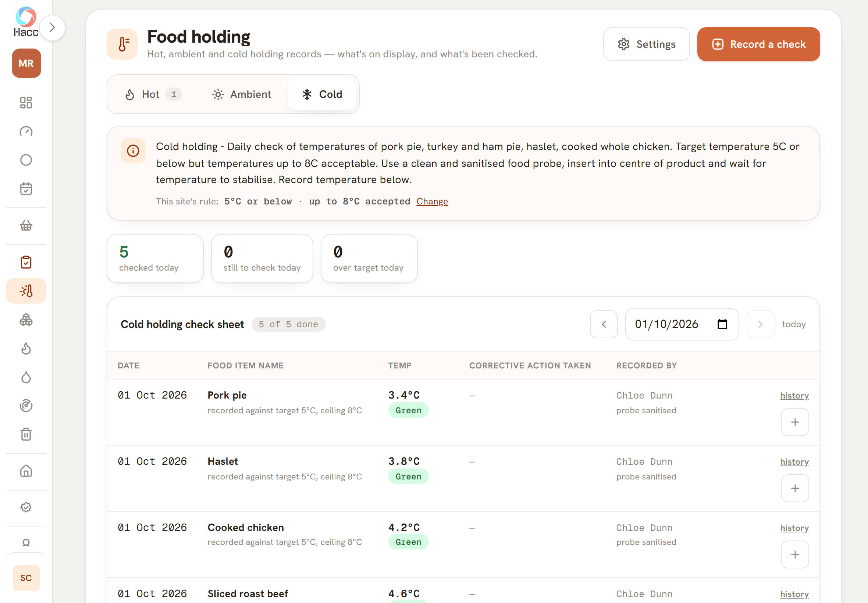Open the flame icon in sidebar

pyautogui.click(x=26, y=349)
